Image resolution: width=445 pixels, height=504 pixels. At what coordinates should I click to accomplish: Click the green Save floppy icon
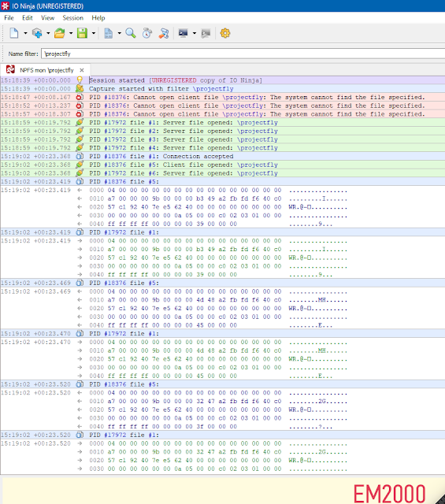[x=83, y=33]
